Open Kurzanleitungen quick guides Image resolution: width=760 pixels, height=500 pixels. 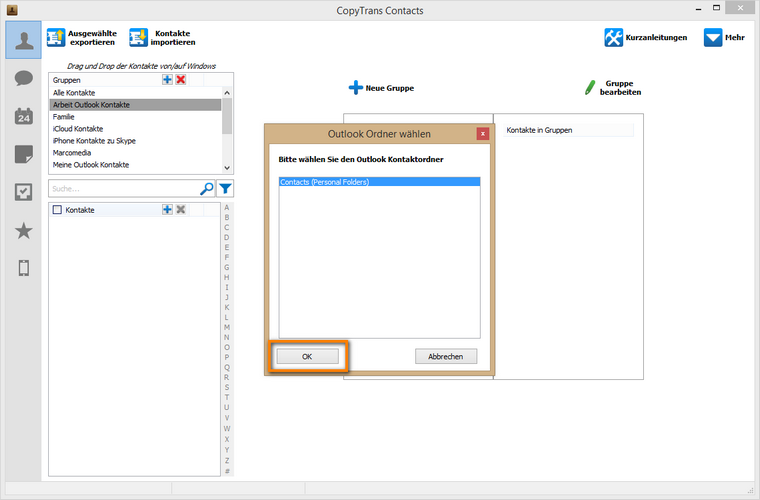[x=646, y=37]
